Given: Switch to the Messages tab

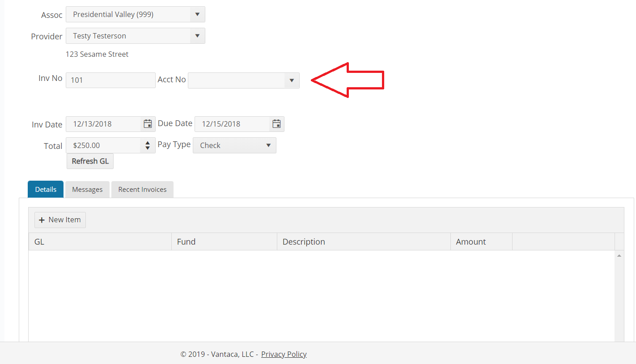Looking at the screenshot, I should pos(87,189).
